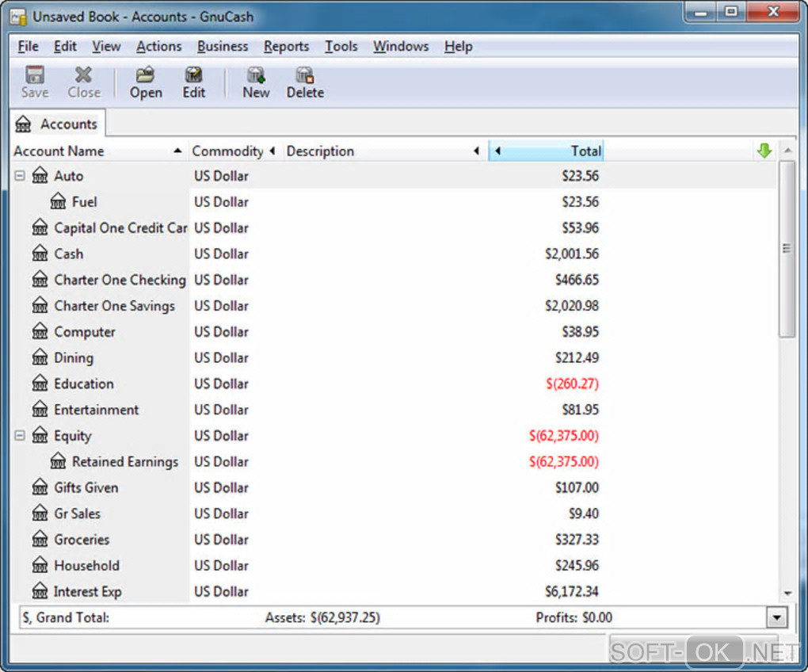This screenshot has height=672, width=808.
Task: Click the Open account toolbar icon
Action: point(145,75)
